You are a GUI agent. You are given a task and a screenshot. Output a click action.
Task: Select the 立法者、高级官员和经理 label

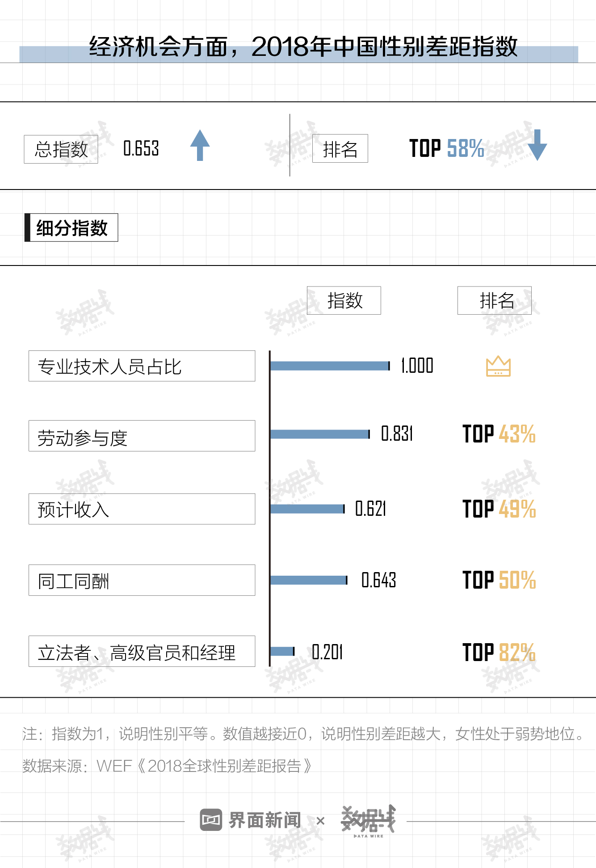(x=142, y=651)
